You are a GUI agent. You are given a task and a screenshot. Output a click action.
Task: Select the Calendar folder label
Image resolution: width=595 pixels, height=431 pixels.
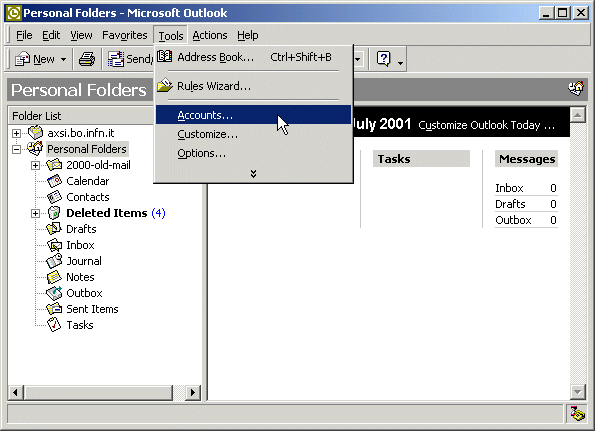(88, 181)
